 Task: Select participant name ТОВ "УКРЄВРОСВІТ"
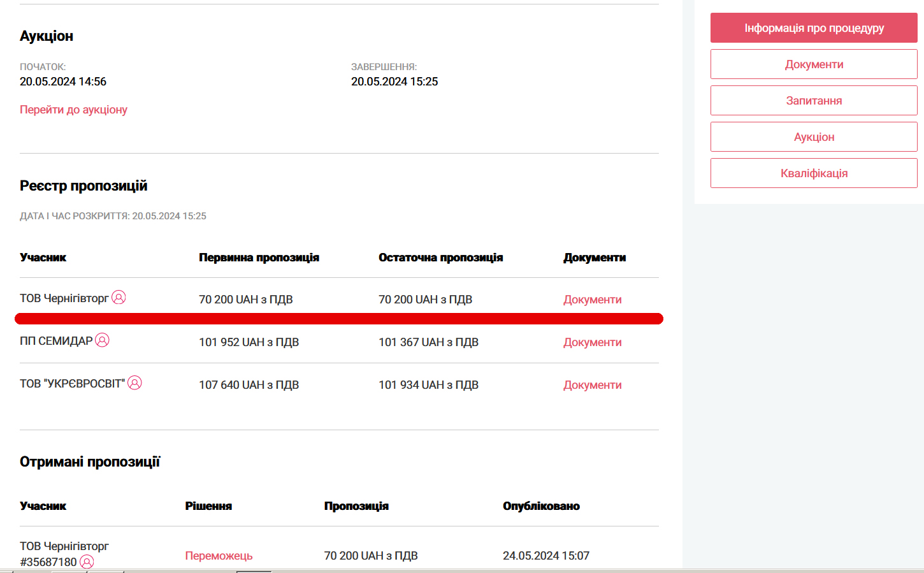coord(72,384)
